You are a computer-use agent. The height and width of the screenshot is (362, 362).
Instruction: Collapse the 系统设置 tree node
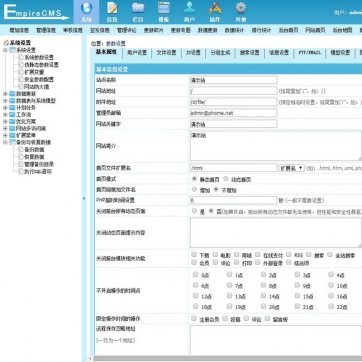pyautogui.click(x=5, y=50)
